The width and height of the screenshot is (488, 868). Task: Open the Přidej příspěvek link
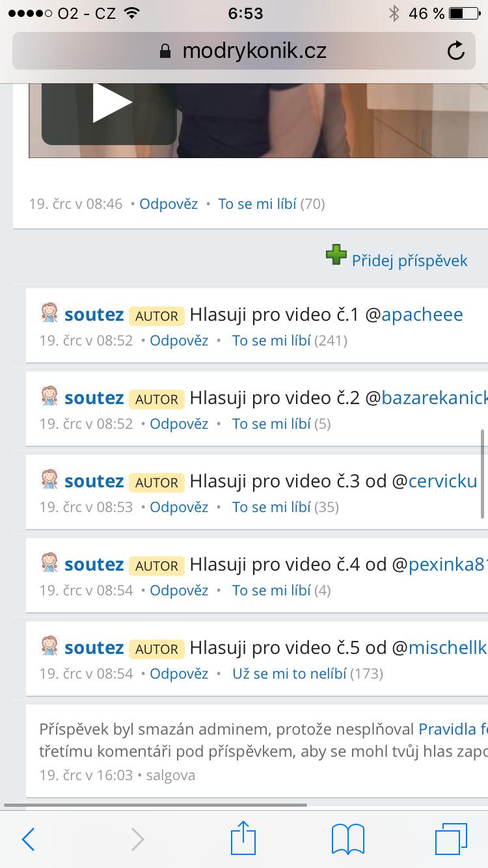pyautogui.click(x=409, y=261)
